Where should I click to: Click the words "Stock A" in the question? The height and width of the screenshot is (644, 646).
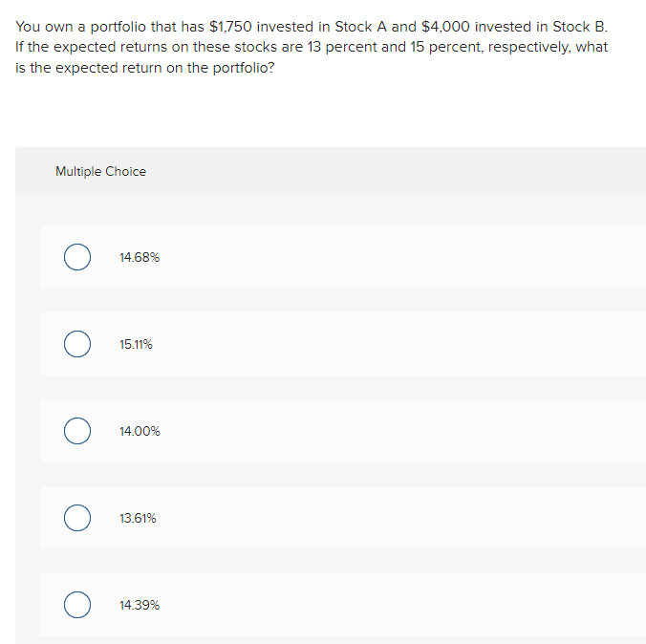360,26
